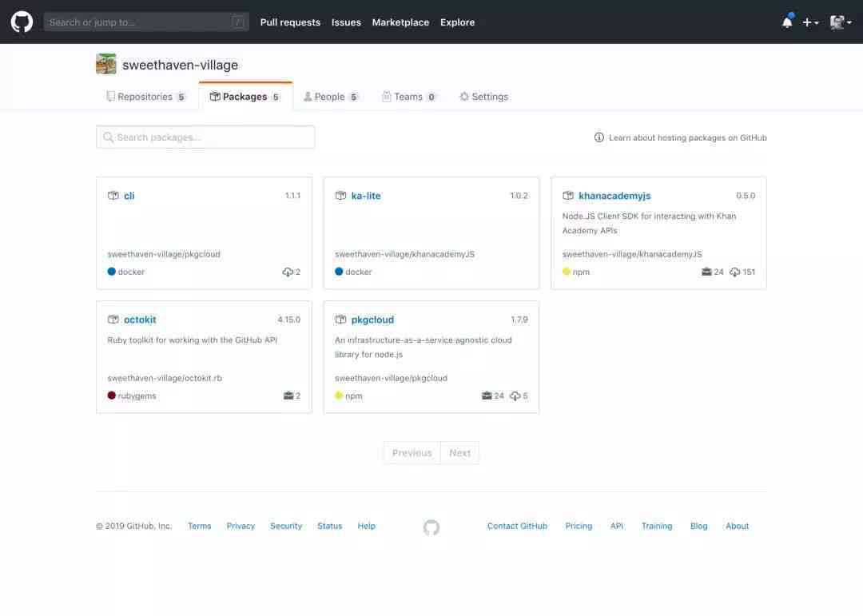Click version 4.15.0 on octokit card

(x=289, y=320)
